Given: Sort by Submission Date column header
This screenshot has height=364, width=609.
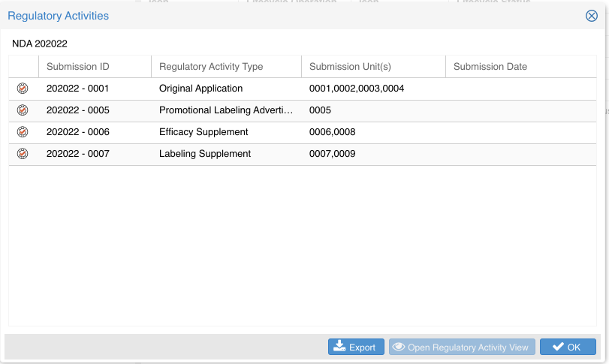Looking at the screenshot, I should click(x=490, y=67).
